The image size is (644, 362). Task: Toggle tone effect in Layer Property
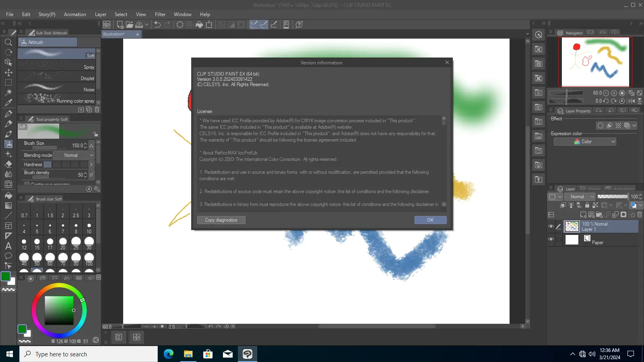pos(618,125)
